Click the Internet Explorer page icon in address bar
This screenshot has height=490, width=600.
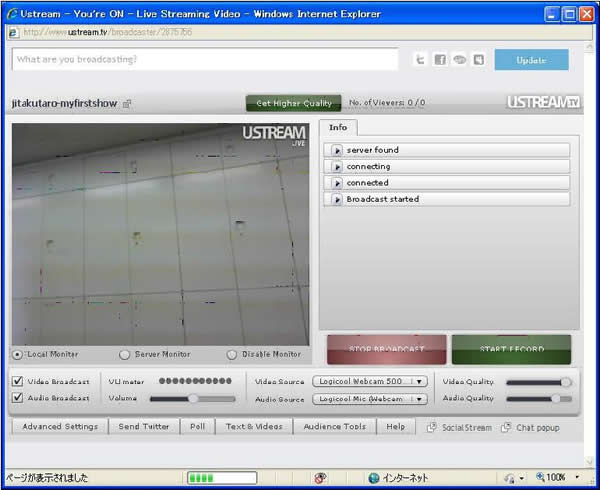coord(13,33)
